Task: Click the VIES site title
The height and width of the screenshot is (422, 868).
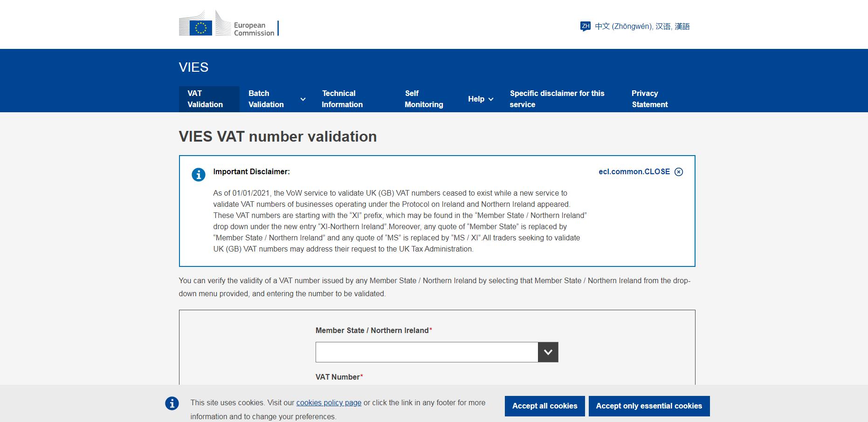Action: (x=193, y=67)
